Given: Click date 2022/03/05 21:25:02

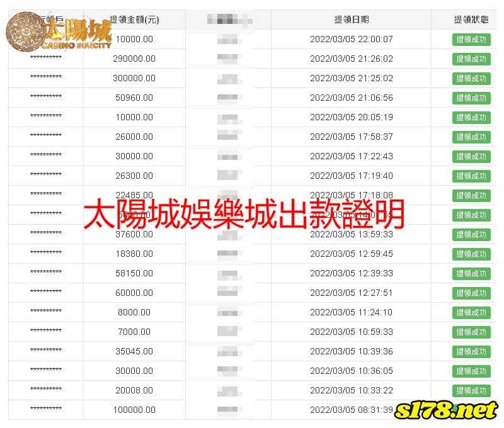Looking at the screenshot, I should [x=352, y=78].
